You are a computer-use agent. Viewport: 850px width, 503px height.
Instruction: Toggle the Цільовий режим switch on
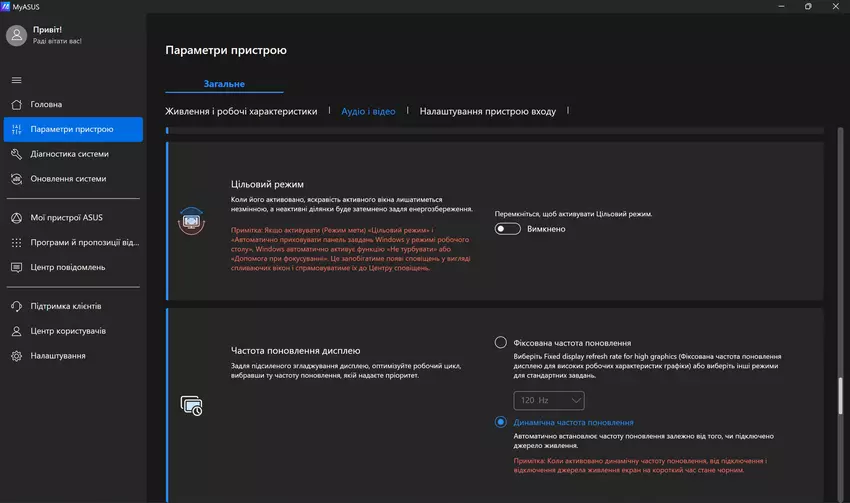[x=508, y=229]
